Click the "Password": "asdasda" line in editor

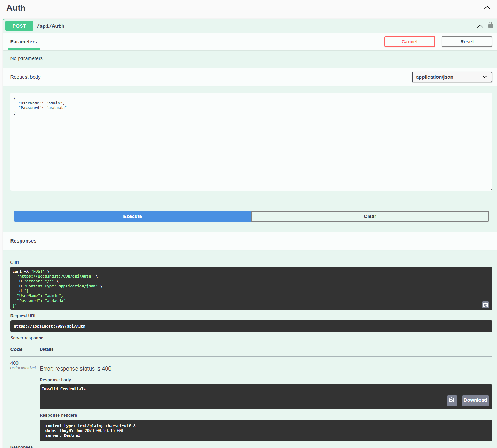(x=43, y=108)
